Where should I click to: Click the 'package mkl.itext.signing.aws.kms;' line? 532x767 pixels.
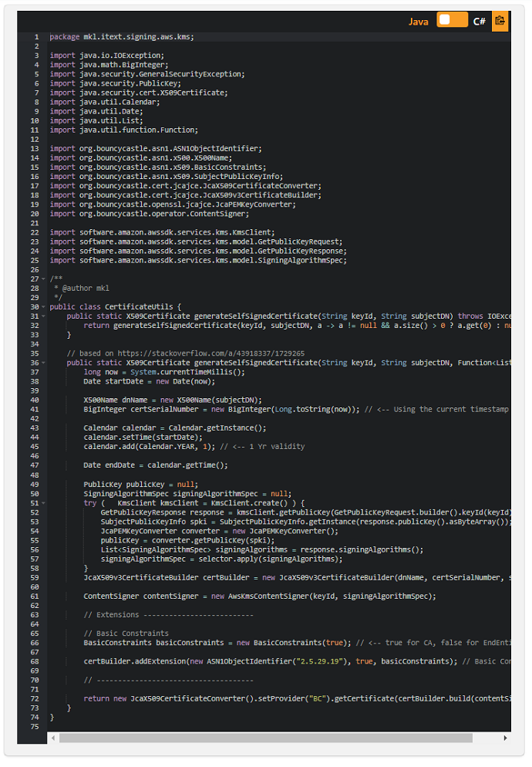pos(122,37)
